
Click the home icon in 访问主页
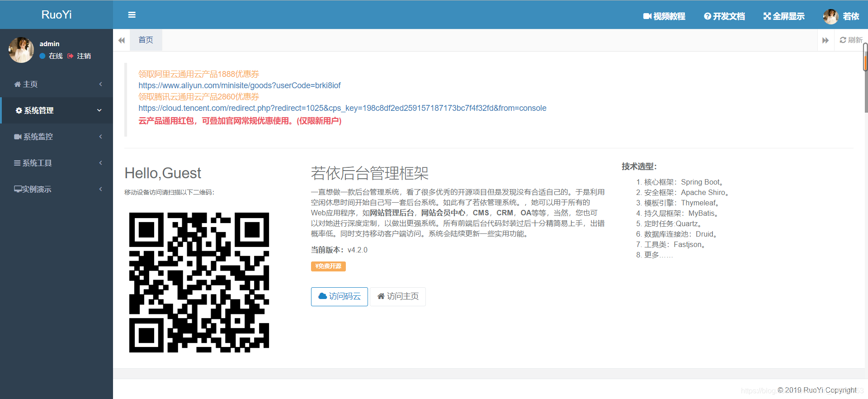tap(381, 296)
